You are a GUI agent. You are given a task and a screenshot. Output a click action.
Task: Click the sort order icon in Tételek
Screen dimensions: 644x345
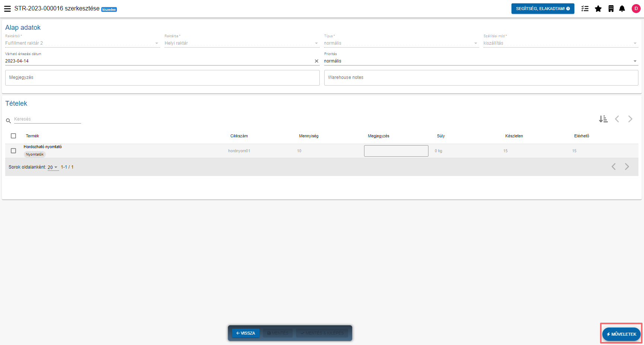[x=603, y=119]
